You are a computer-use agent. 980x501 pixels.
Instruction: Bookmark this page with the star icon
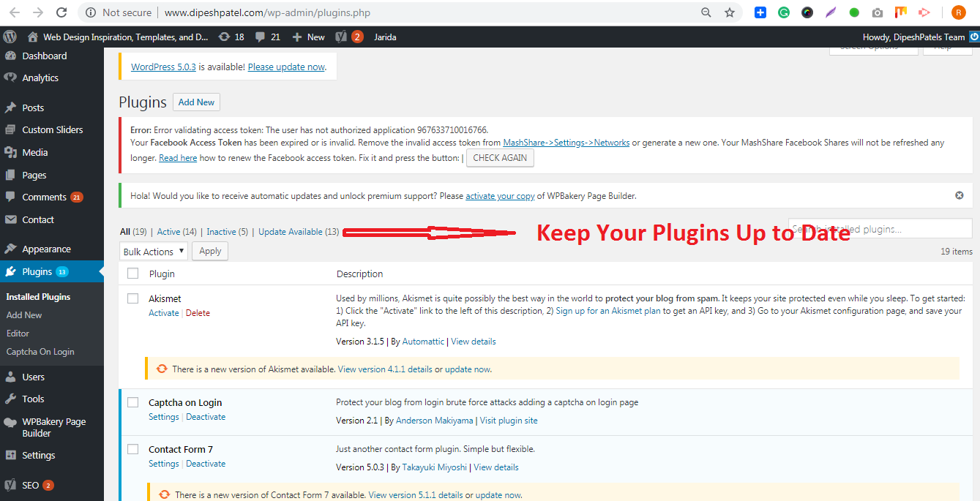730,12
